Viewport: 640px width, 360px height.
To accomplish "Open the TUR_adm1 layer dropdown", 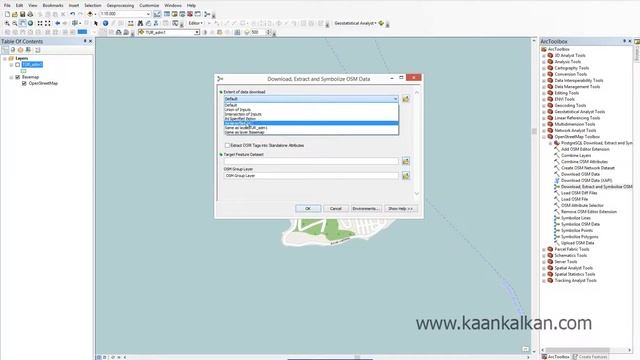I will pyautogui.click(x=197, y=32).
